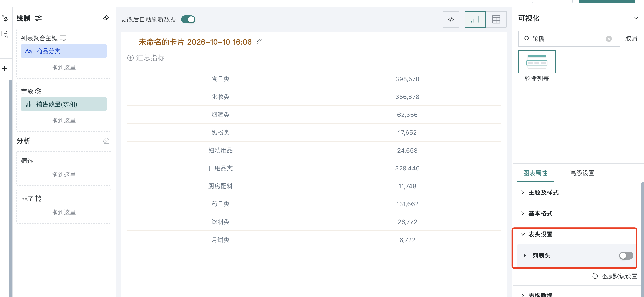Select the carousel list chart thumbnail
Viewport: 644px width, 297px height.
pos(537,62)
